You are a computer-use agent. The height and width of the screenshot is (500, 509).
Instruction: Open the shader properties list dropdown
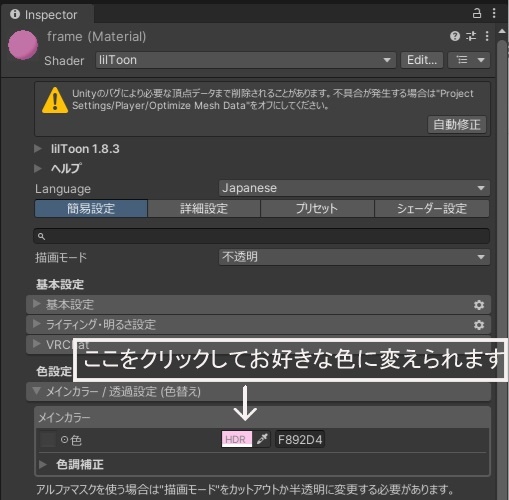coord(469,60)
